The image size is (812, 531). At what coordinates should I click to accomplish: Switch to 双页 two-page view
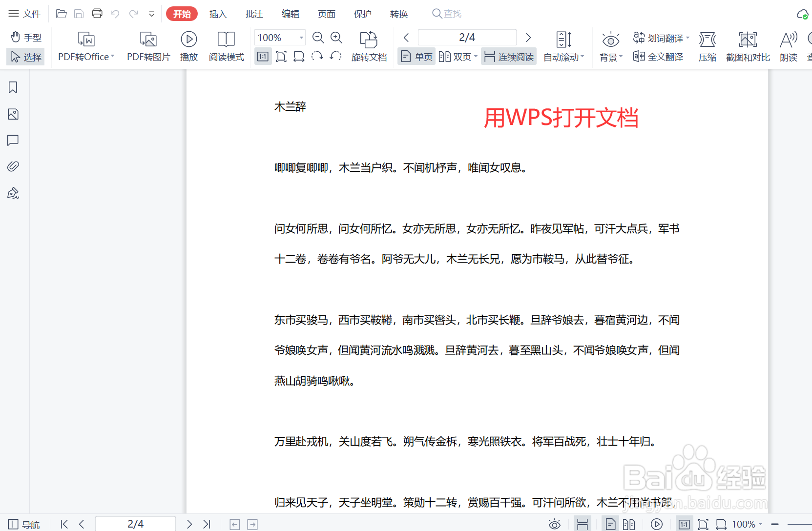coord(457,56)
